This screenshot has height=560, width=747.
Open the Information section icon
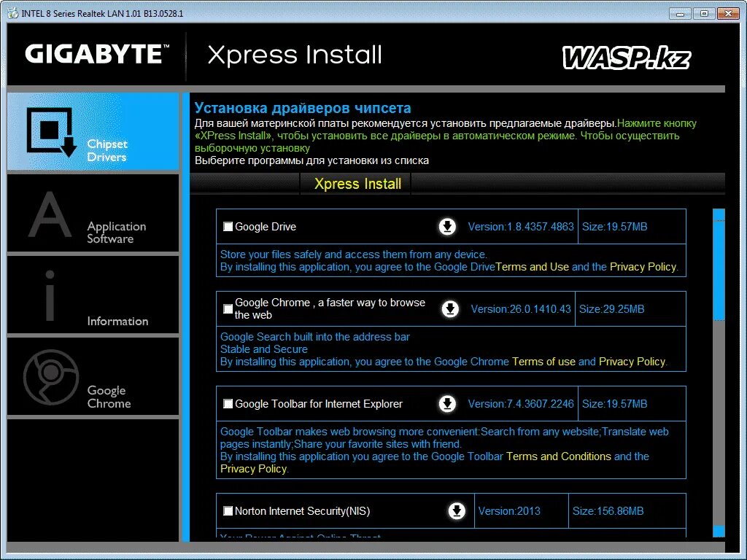pyautogui.click(x=50, y=295)
